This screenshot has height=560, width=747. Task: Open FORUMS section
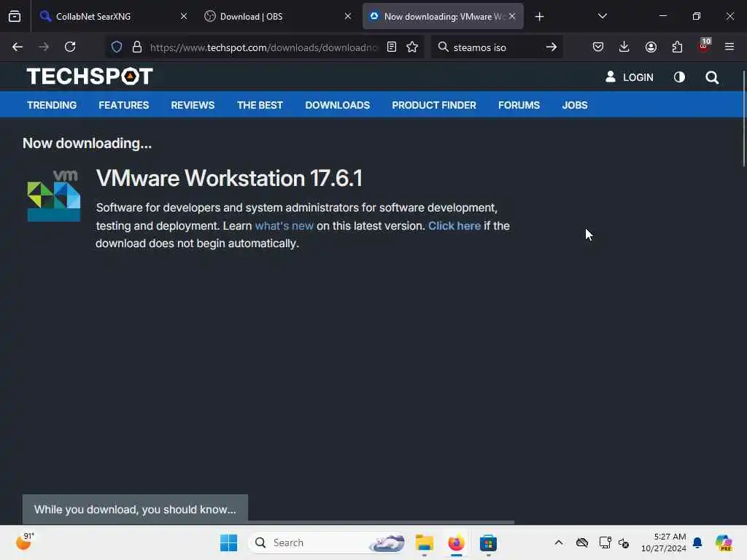point(519,105)
